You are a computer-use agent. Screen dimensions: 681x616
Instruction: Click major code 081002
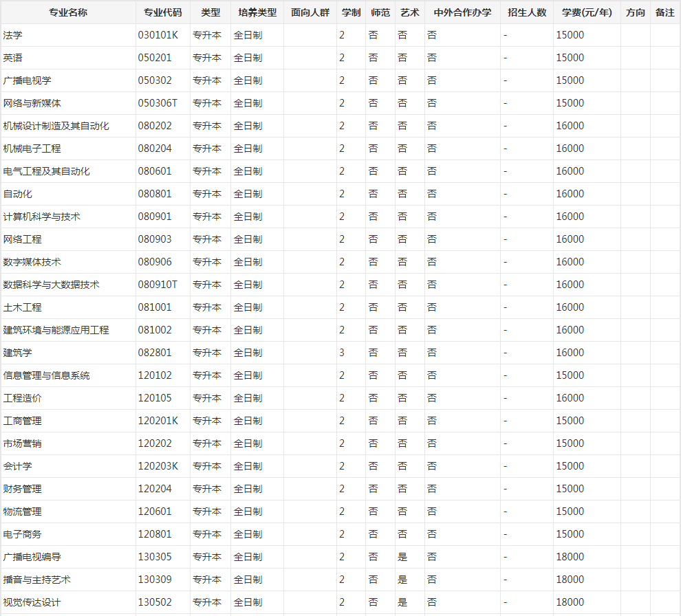tap(155, 330)
